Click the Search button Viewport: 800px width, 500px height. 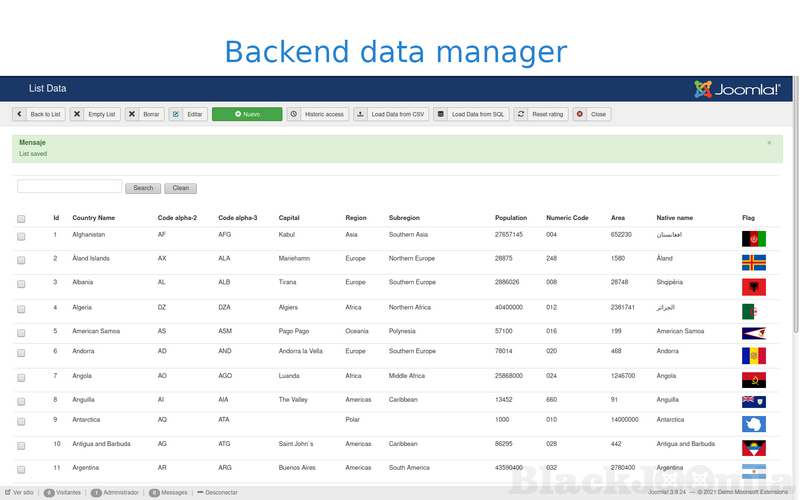143,188
